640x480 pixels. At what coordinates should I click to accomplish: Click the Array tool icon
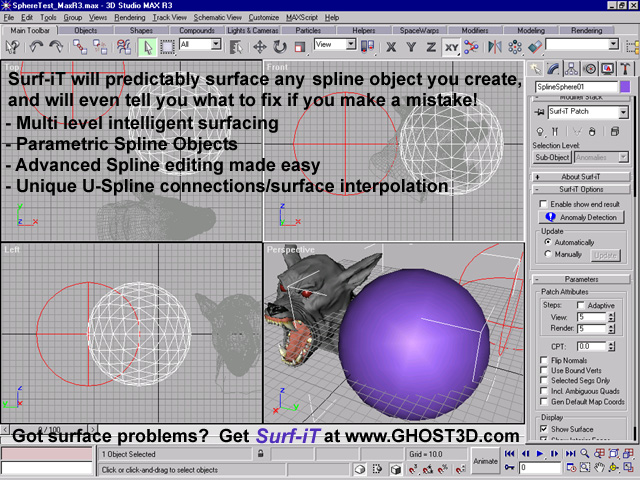(515, 47)
